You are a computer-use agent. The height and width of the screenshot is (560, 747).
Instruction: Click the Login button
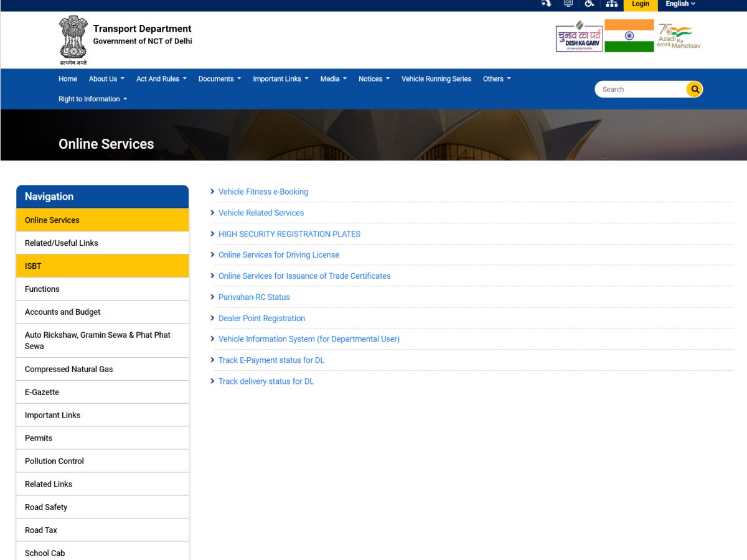pos(641,4)
